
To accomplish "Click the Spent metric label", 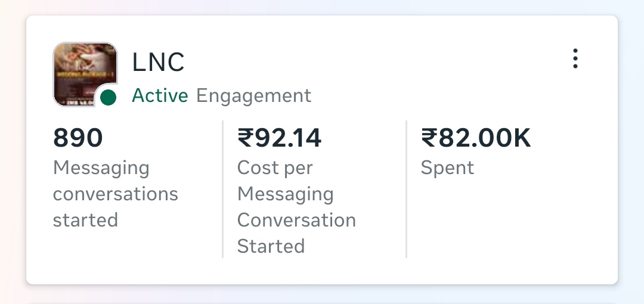I will coord(447,167).
